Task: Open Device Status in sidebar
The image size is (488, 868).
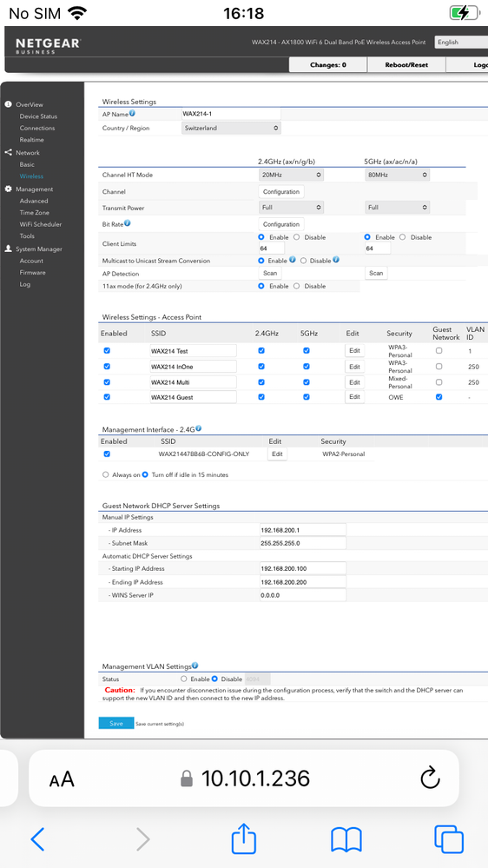Action: (x=38, y=116)
